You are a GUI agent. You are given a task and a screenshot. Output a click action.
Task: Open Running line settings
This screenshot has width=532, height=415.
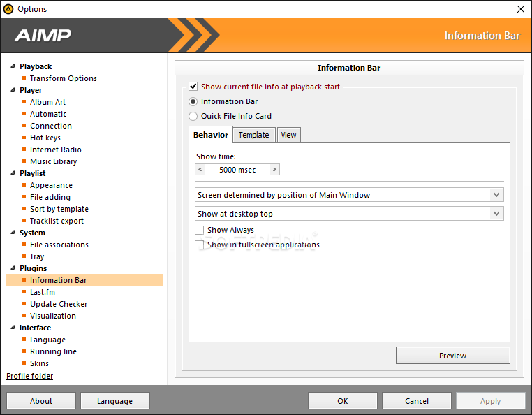53,352
